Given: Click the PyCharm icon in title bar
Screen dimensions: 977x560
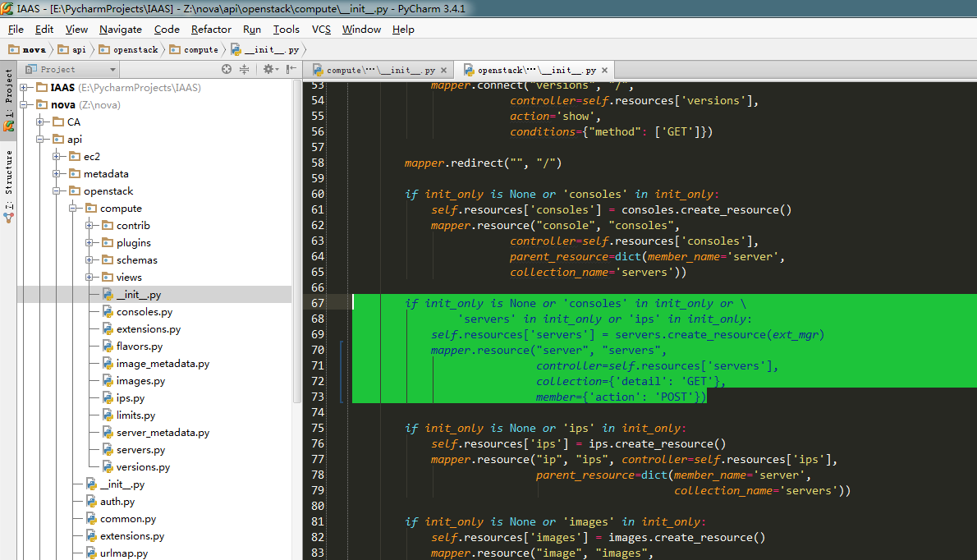Looking at the screenshot, I should 7,8.
